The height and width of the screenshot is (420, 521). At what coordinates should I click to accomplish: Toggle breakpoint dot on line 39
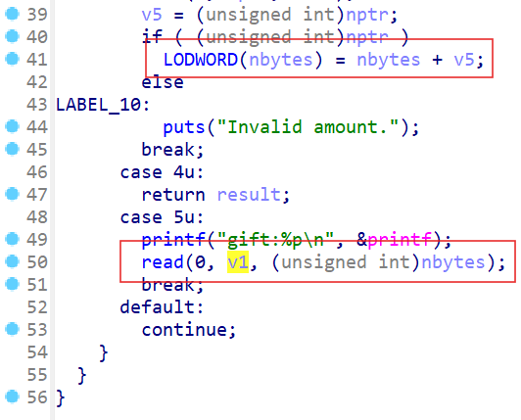(13, 14)
